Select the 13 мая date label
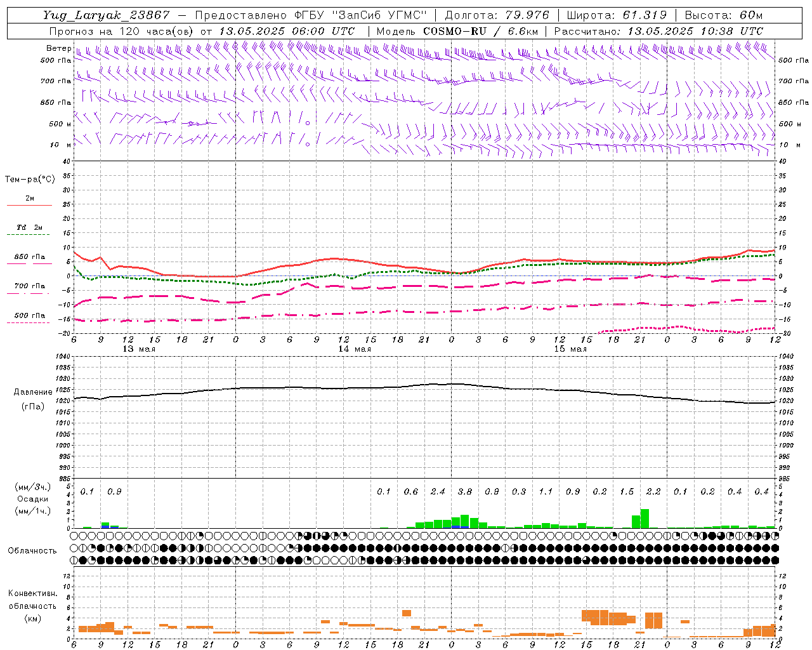Viewport: 812px width, 650px height. 138,349
